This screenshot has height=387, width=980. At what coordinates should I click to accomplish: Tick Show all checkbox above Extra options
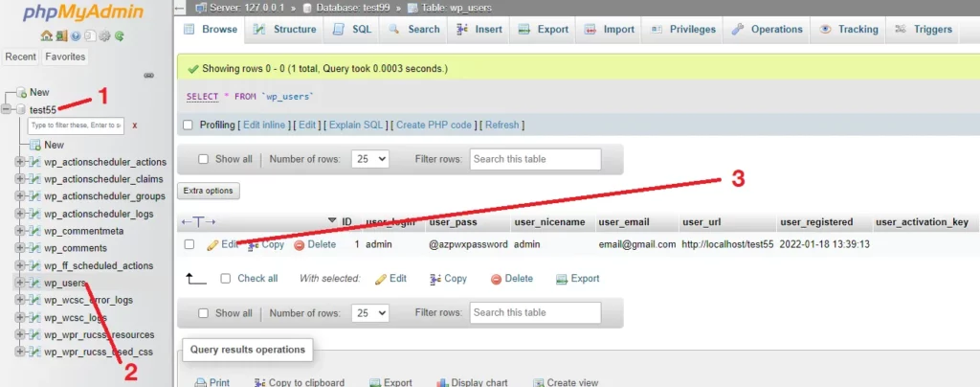point(203,159)
